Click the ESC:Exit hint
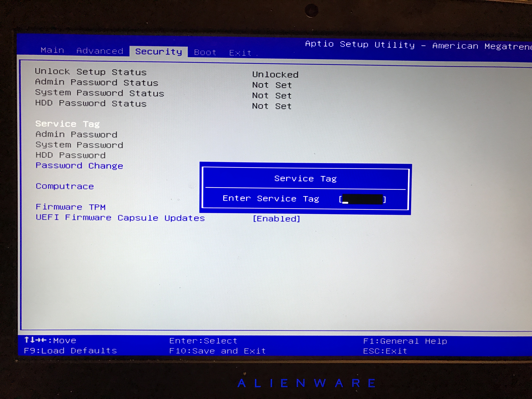The width and height of the screenshot is (532, 399). (x=385, y=351)
